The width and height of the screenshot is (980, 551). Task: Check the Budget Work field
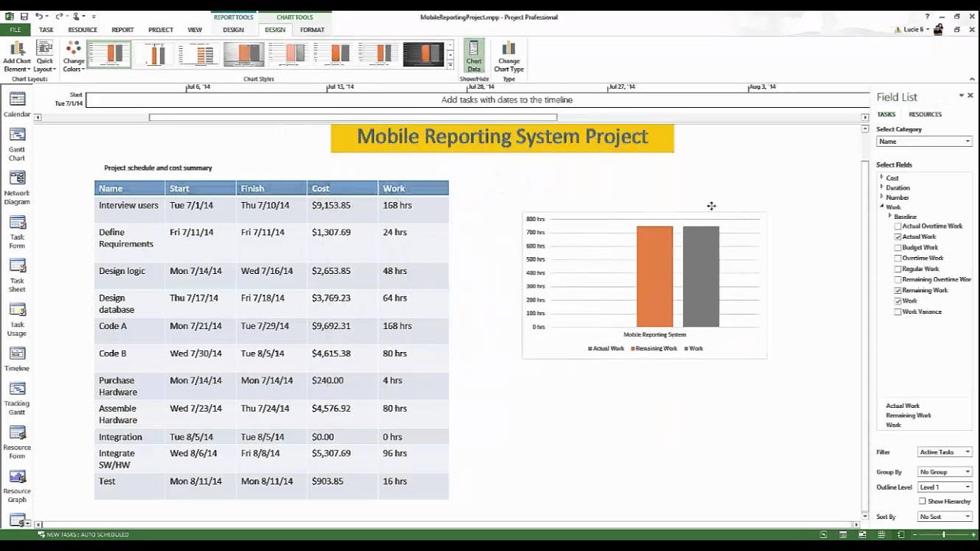click(x=898, y=248)
